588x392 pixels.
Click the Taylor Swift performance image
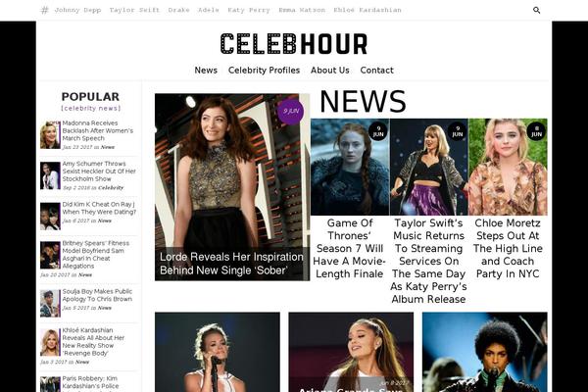click(429, 167)
